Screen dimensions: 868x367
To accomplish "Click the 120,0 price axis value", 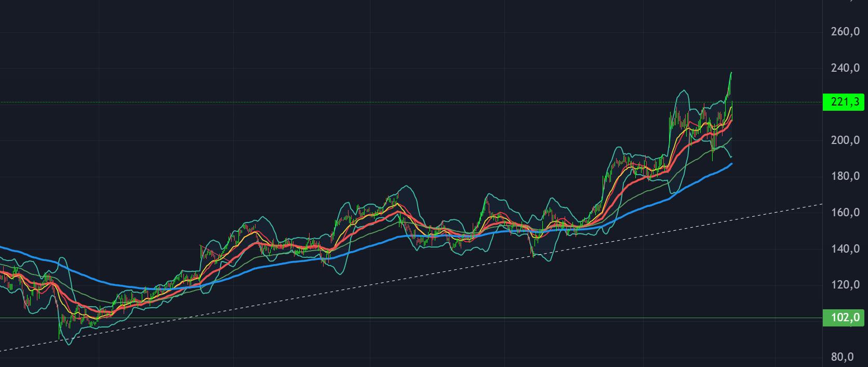I will [845, 285].
